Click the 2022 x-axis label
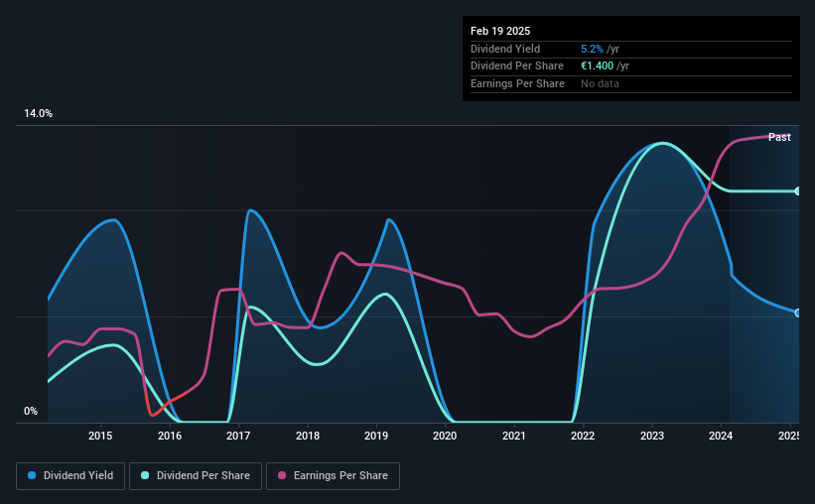The width and height of the screenshot is (815, 504). tap(583, 436)
